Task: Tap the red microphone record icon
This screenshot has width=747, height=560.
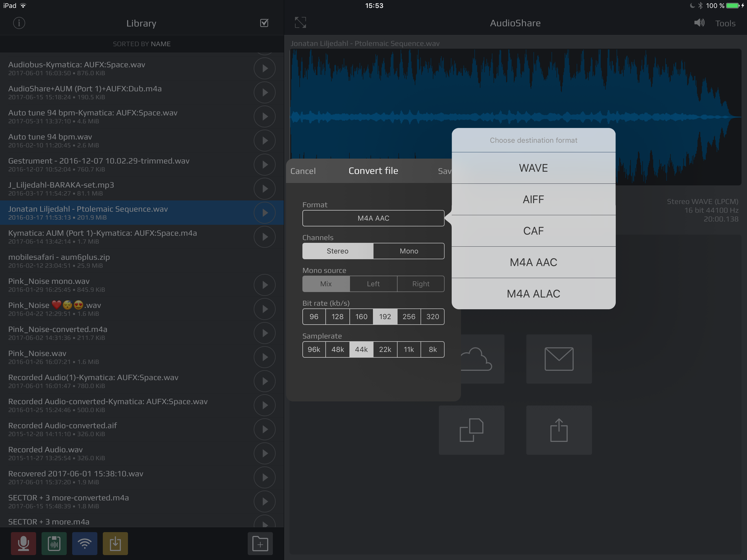Action: pos(23,543)
